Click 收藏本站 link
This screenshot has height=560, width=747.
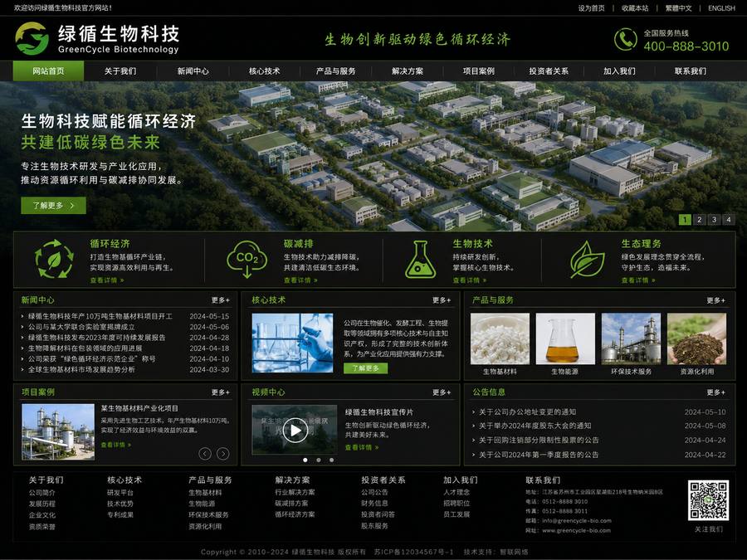pyautogui.click(x=635, y=8)
